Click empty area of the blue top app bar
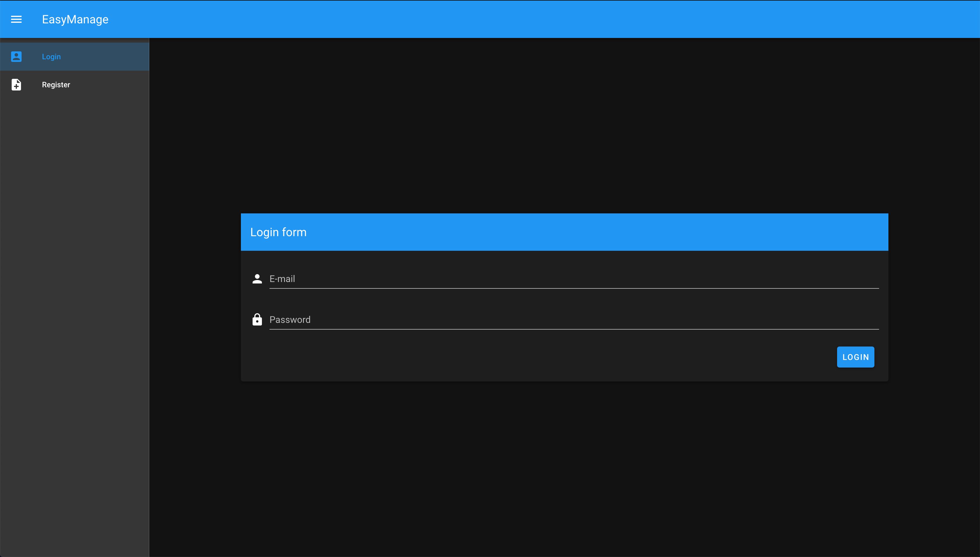The image size is (980, 557). click(x=535, y=19)
